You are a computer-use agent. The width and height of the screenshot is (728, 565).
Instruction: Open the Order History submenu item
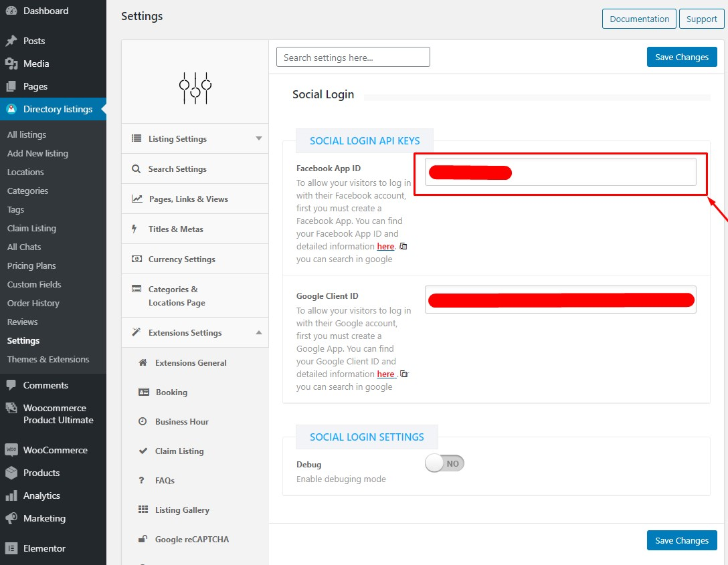tap(33, 303)
